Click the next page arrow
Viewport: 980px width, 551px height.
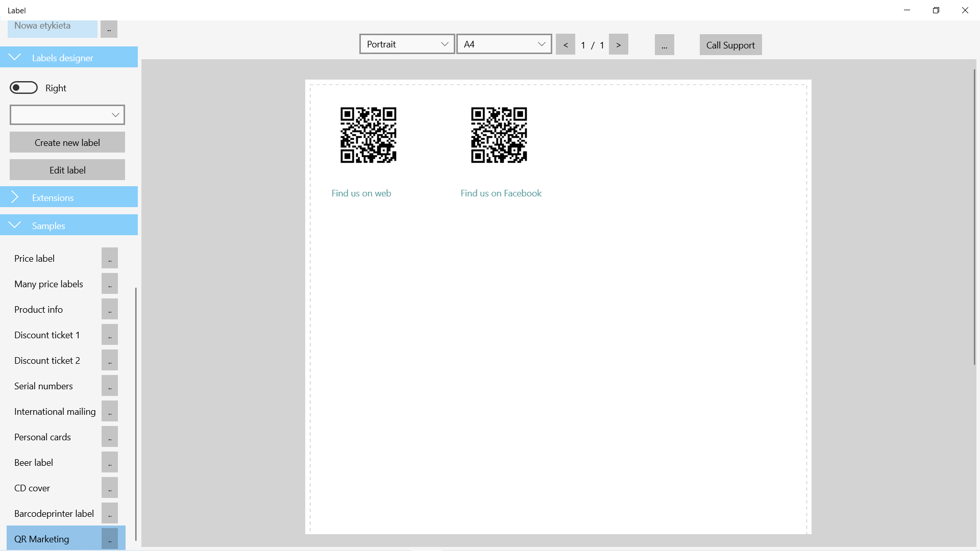[619, 44]
